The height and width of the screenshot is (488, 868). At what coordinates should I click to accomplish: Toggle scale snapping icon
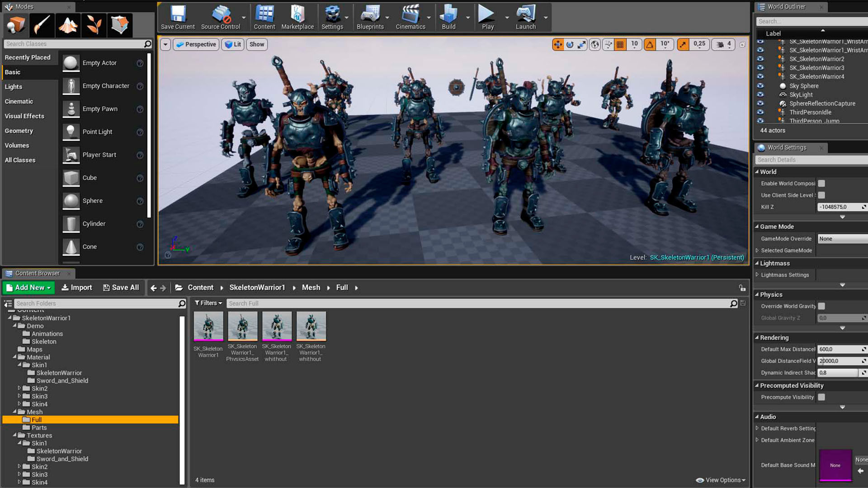pyautogui.click(x=683, y=44)
